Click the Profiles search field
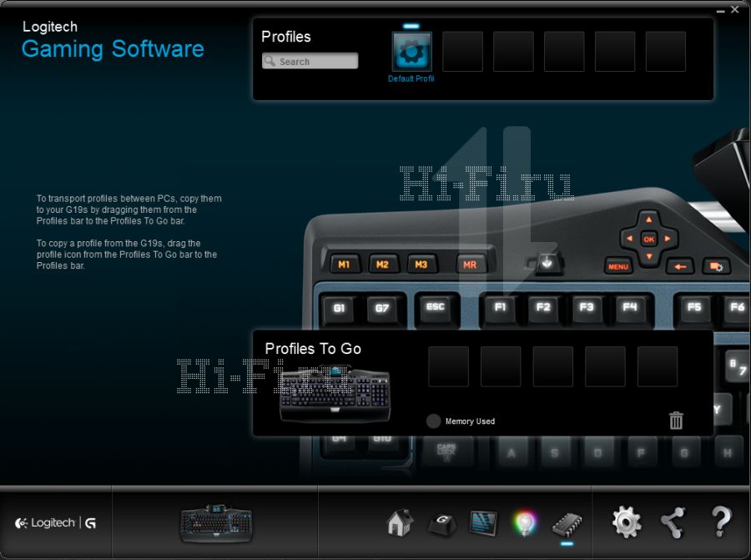The width and height of the screenshot is (751, 560). (x=315, y=62)
